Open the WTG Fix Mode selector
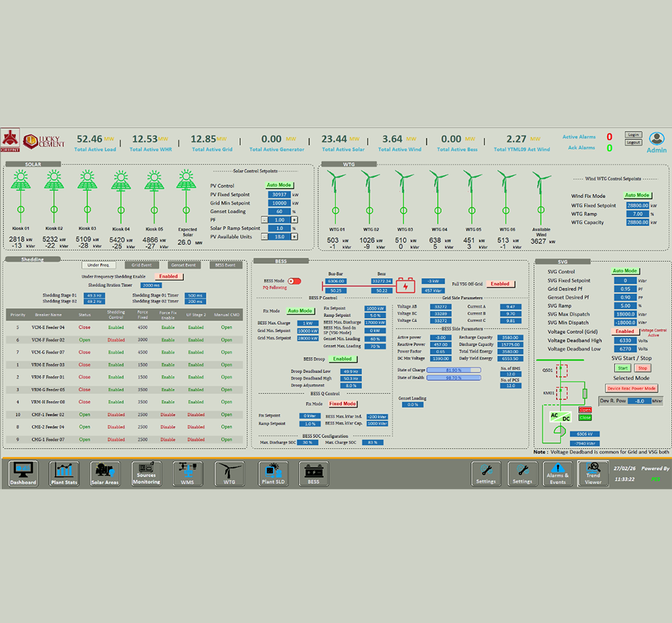Screen dimensions: 672x623 [x=638, y=195]
